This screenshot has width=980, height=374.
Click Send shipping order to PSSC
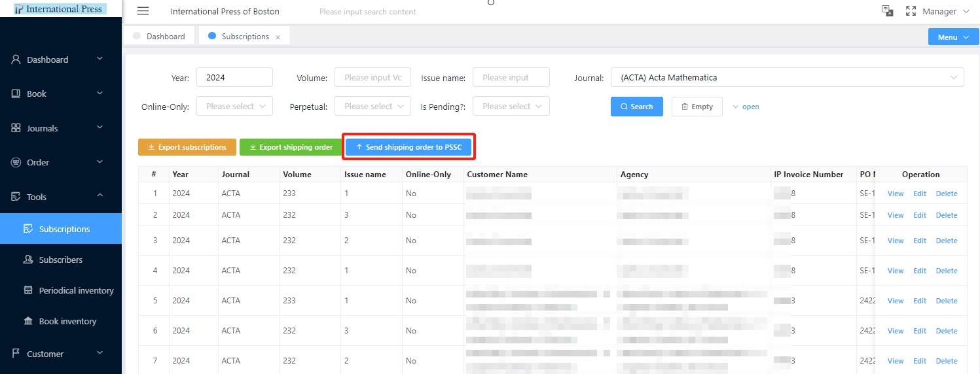pyautogui.click(x=408, y=147)
